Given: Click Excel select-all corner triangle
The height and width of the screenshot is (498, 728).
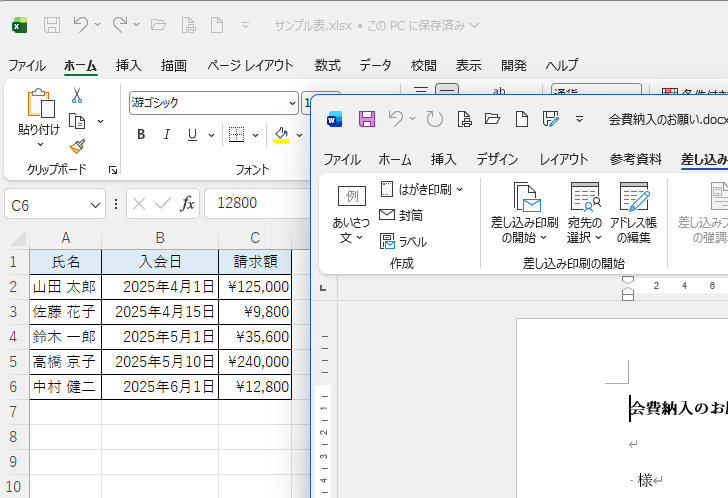Looking at the screenshot, I should [18, 238].
